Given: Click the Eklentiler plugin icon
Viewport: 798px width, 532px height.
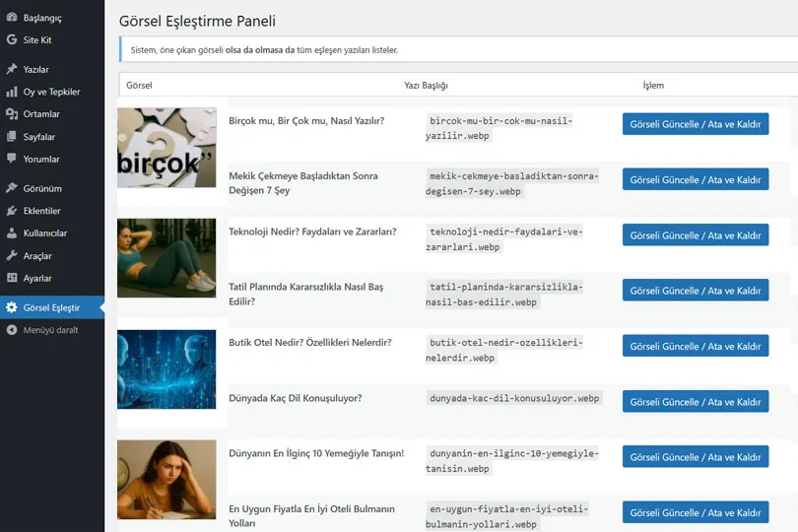Looking at the screenshot, I should click(x=12, y=211).
